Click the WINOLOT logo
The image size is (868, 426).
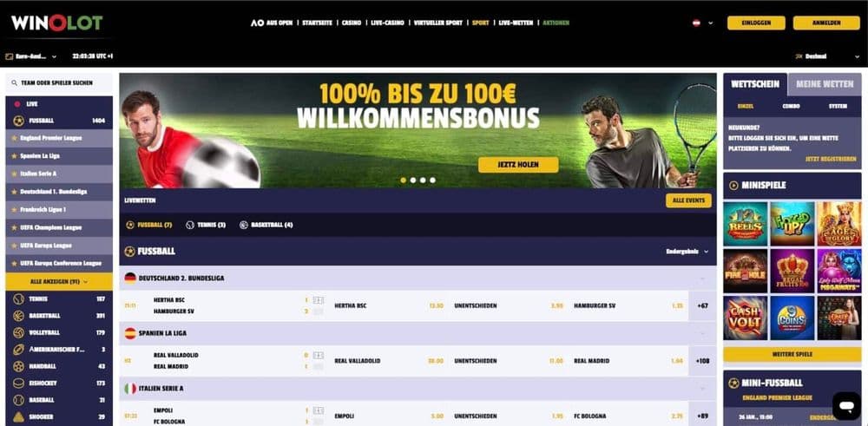(57, 23)
